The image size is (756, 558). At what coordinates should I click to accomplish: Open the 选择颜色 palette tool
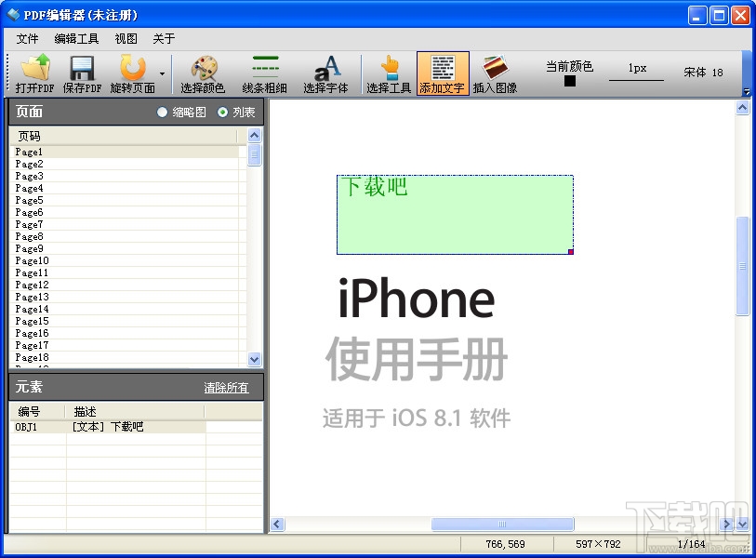203,73
